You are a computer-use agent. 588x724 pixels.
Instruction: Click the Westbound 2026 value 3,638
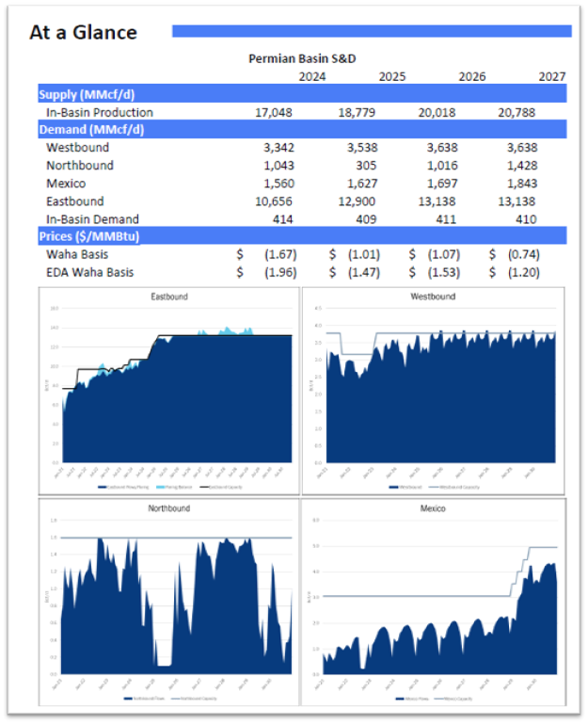[x=442, y=148]
